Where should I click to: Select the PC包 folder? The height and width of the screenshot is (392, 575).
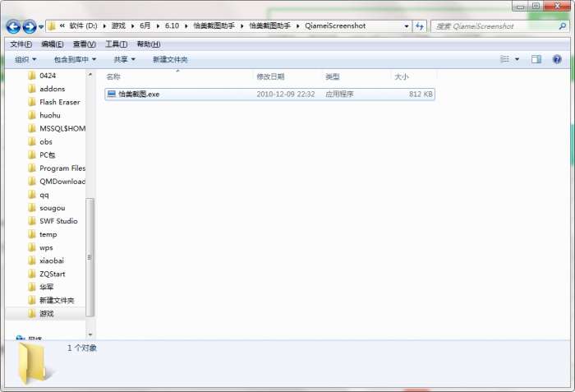coord(48,154)
